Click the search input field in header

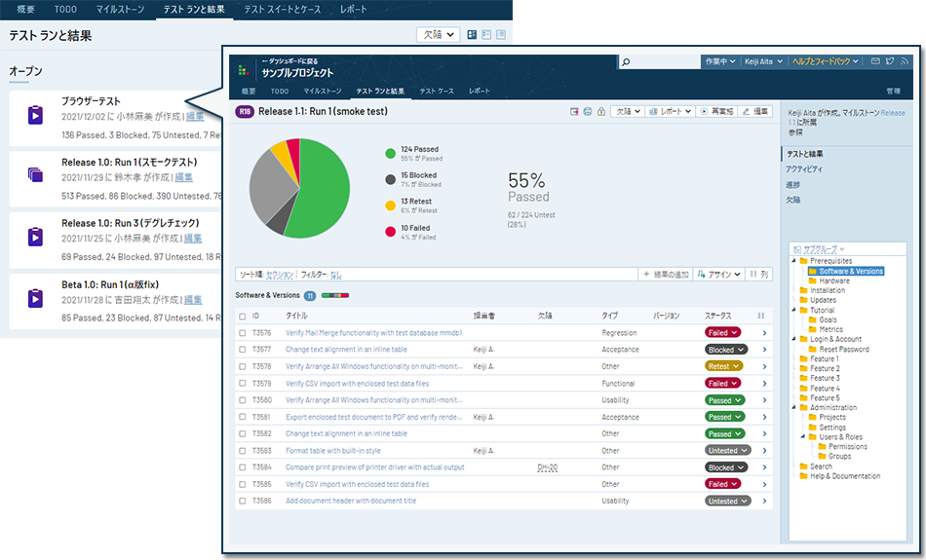coord(659,61)
